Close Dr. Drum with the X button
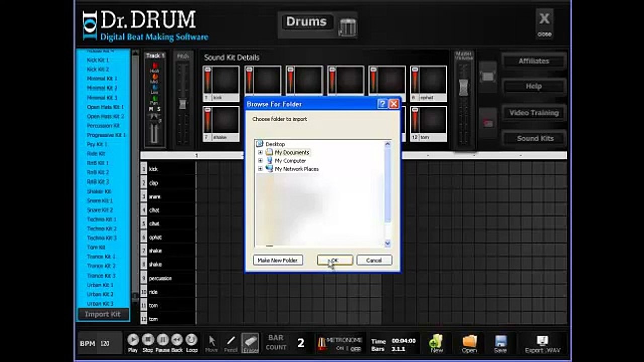The image size is (644, 362). [x=544, y=23]
